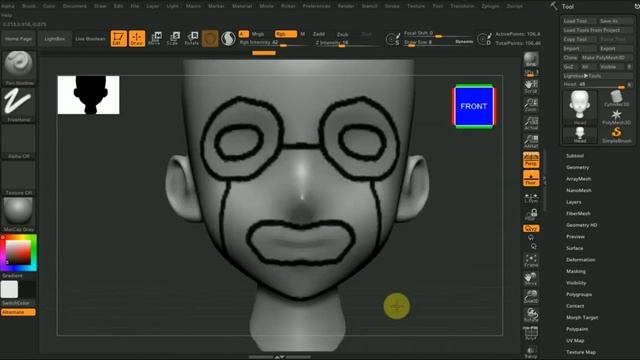This screenshot has width=640, height=360.
Task: Click the Zoom3D view icon
Action: (531, 297)
